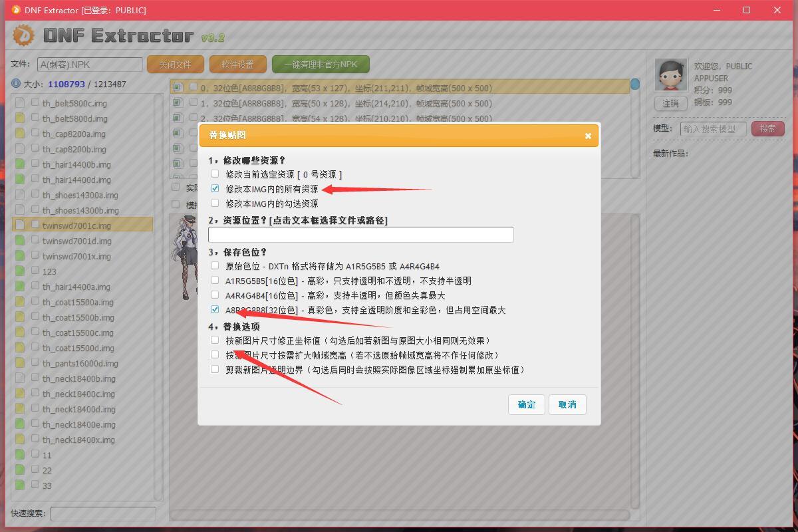
Task: Check A4R4G4B4 16位色 option
Action: point(215,295)
